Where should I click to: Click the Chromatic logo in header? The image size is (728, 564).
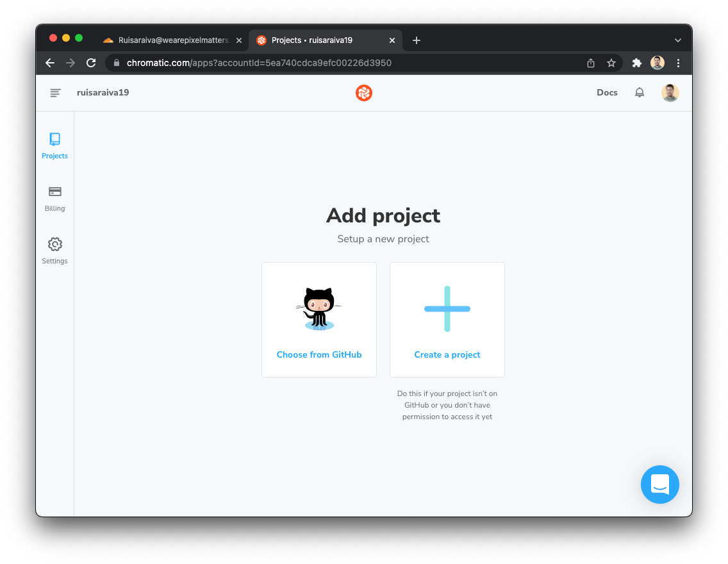click(x=364, y=93)
